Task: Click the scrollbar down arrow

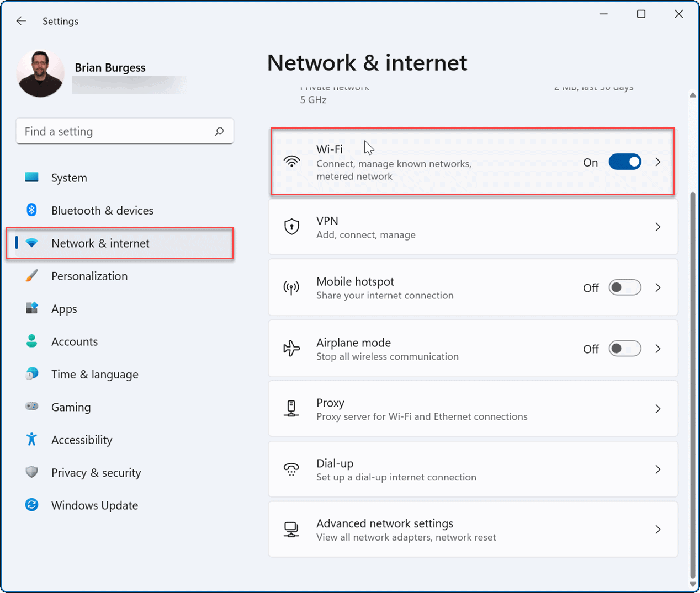Action: [x=693, y=584]
